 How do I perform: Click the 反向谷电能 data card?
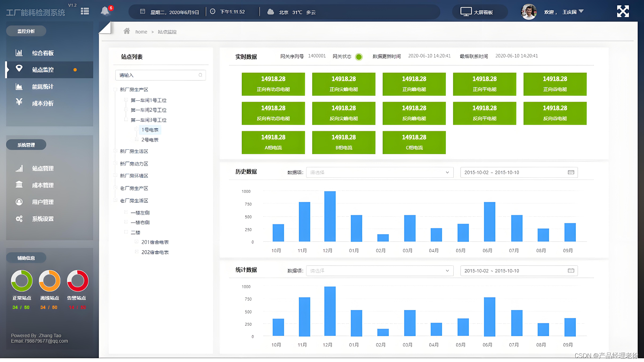[555, 113]
